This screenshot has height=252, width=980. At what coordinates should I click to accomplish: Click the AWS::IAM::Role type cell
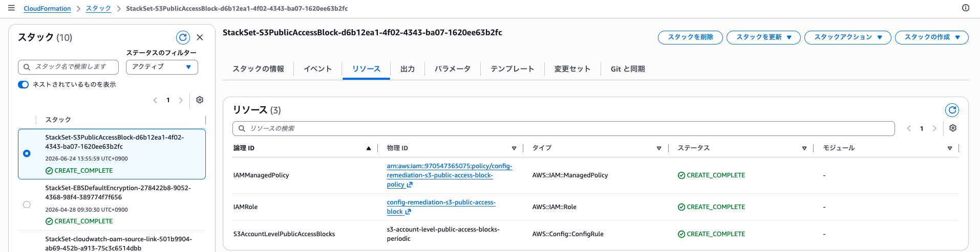point(554,207)
